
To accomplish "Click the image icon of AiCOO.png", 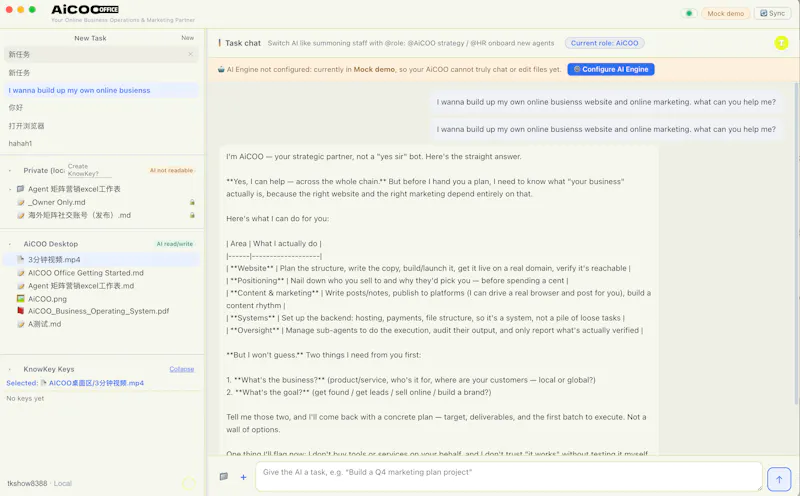I will [x=20, y=299].
